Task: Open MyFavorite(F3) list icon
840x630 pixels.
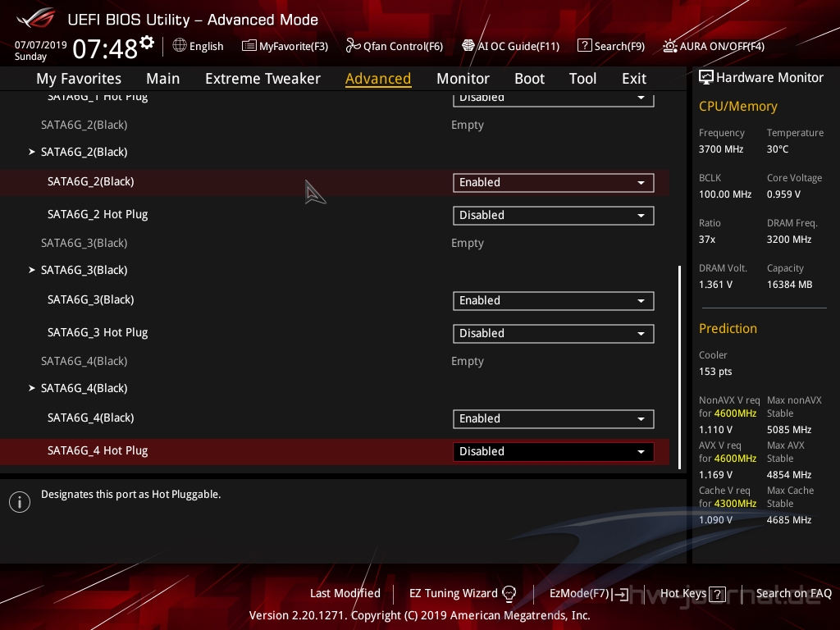Action: [x=249, y=46]
